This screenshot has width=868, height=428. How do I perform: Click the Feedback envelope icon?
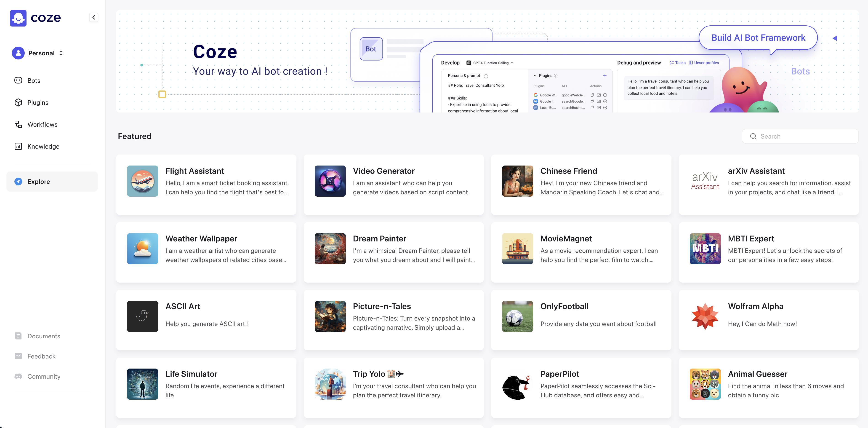click(x=18, y=356)
